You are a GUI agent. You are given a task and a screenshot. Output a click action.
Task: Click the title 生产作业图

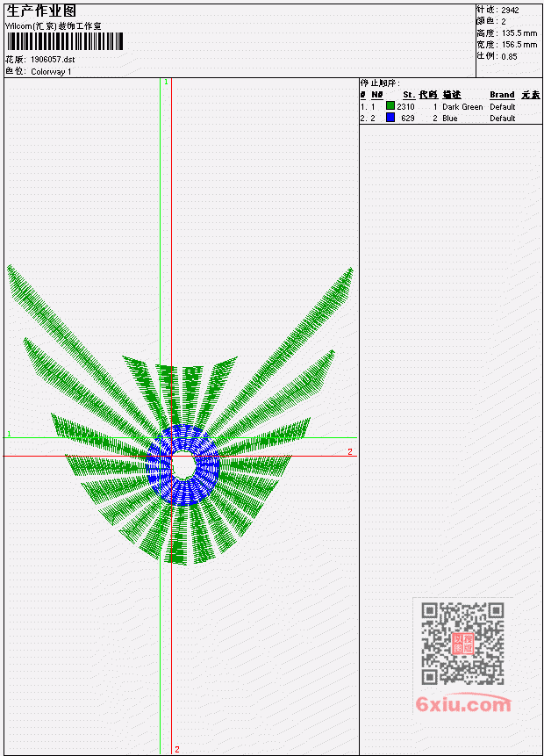pyautogui.click(x=41, y=11)
